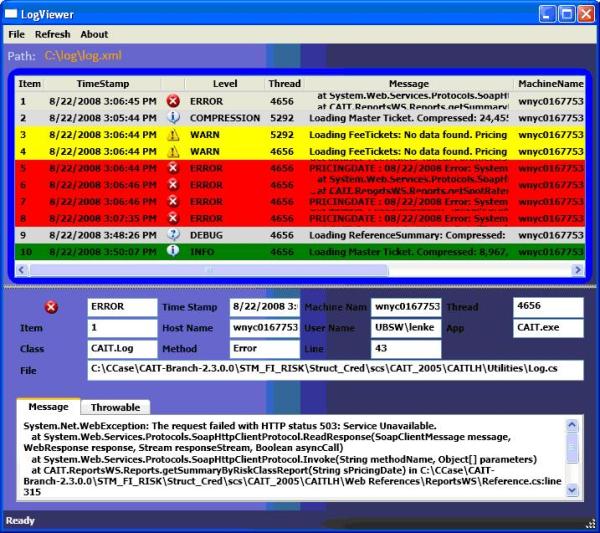Select timestamp 8/22/2008 3:05:44 PM

point(103,118)
